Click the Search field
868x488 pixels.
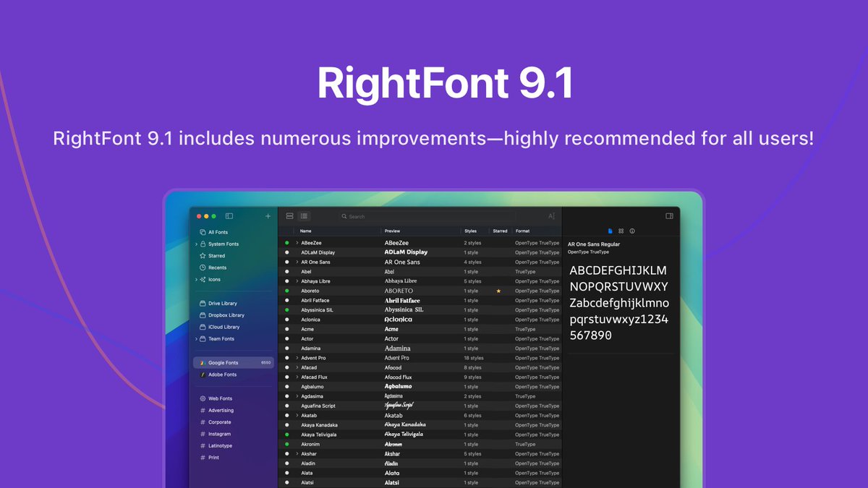pos(428,216)
